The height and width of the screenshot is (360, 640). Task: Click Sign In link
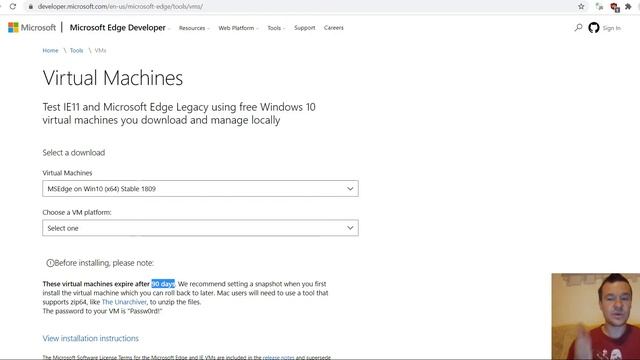tap(611, 28)
